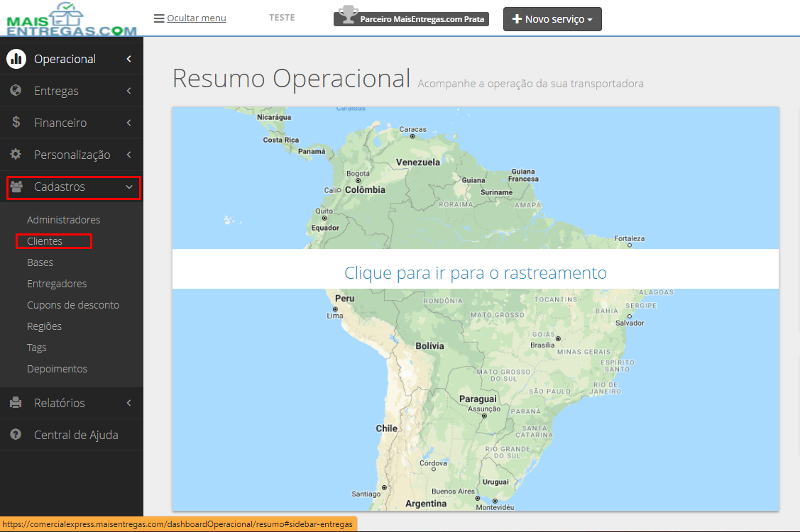This screenshot has width=800, height=532.
Task: Open the Personalização menu section
Action: point(72,155)
